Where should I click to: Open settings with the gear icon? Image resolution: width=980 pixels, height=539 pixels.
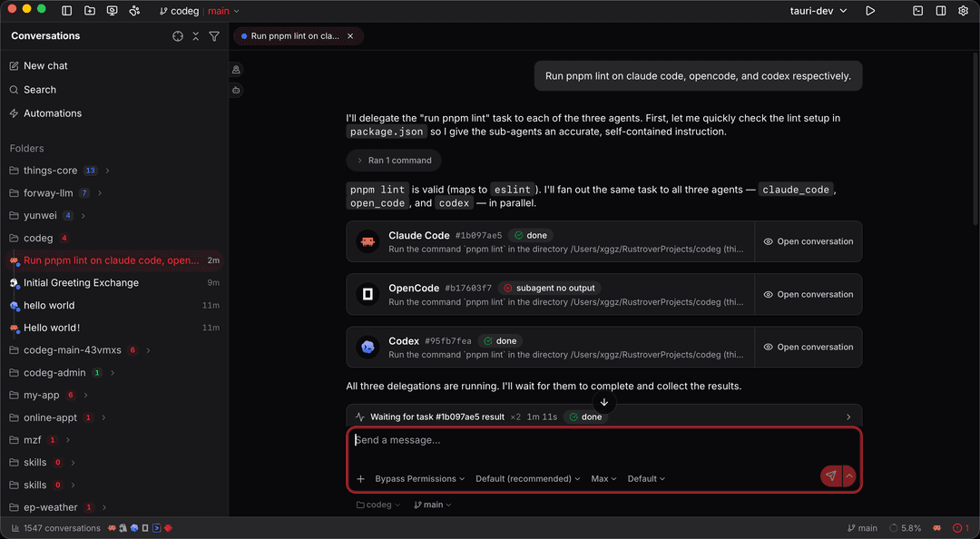[963, 11]
